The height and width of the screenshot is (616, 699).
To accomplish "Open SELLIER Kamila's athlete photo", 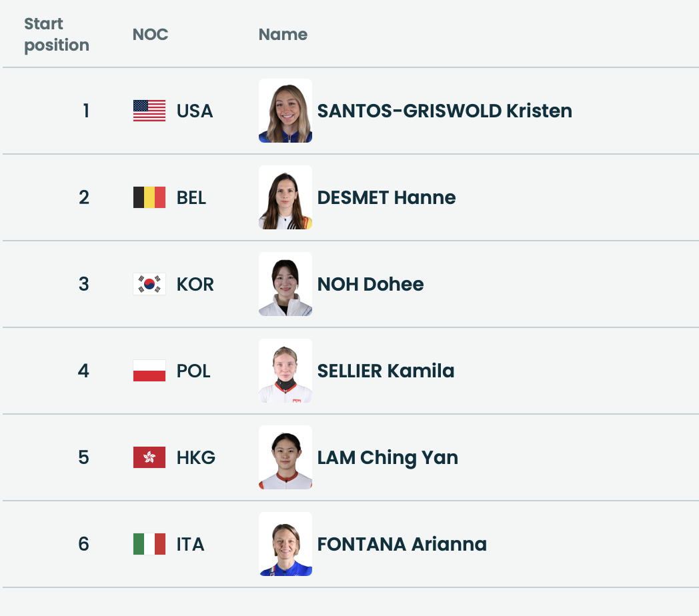I will 285,371.
